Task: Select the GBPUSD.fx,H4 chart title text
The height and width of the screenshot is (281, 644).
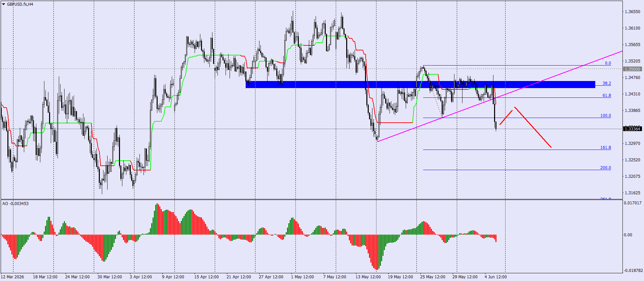Action: tap(20, 4)
